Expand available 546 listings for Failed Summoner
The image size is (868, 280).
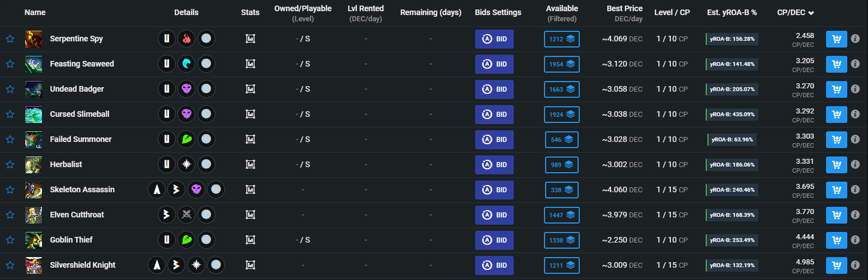pyautogui.click(x=562, y=140)
